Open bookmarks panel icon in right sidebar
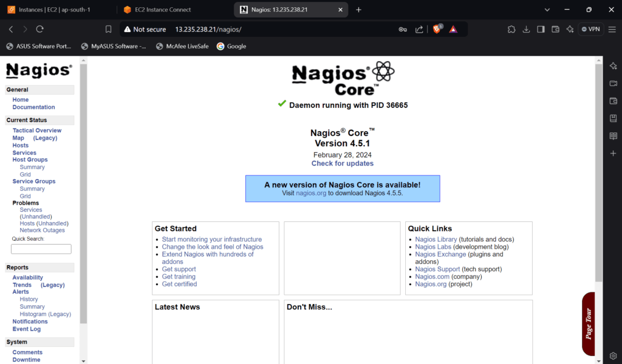 pyautogui.click(x=613, y=118)
